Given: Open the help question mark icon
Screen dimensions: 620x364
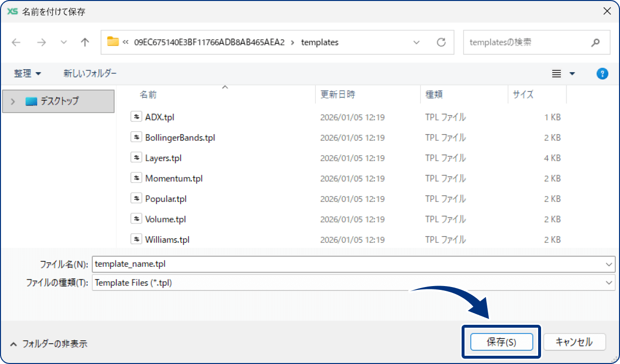Looking at the screenshot, I should pyautogui.click(x=602, y=74).
